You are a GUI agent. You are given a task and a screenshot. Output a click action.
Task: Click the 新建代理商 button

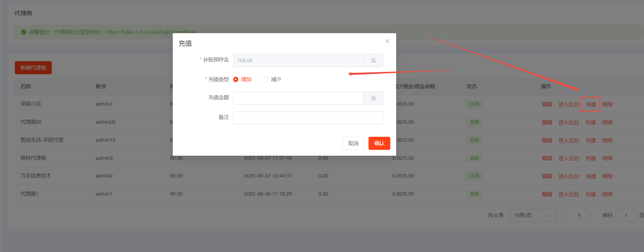[x=33, y=68]
